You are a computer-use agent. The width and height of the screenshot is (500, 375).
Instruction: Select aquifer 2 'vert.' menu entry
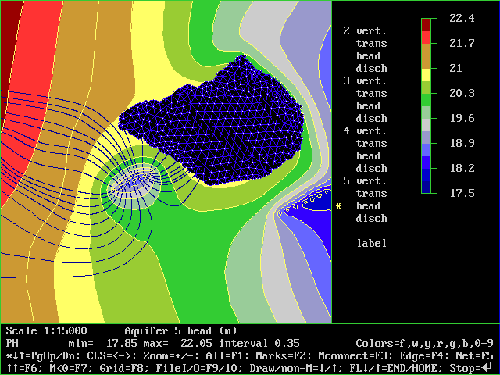pos(371,31)
